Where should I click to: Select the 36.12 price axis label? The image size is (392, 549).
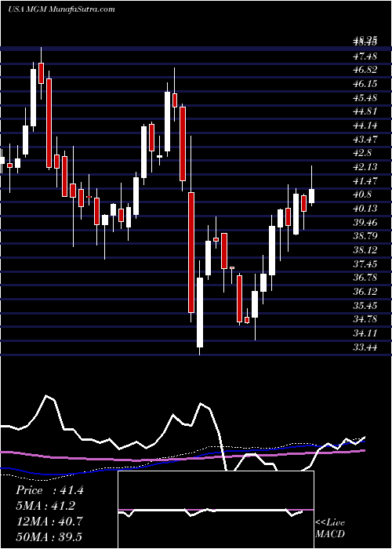click(x=365, y=292)
